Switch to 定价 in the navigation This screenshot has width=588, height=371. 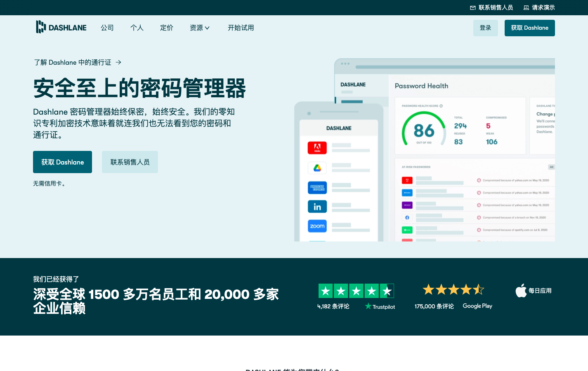pyautogui.click(x=167, y=28)
